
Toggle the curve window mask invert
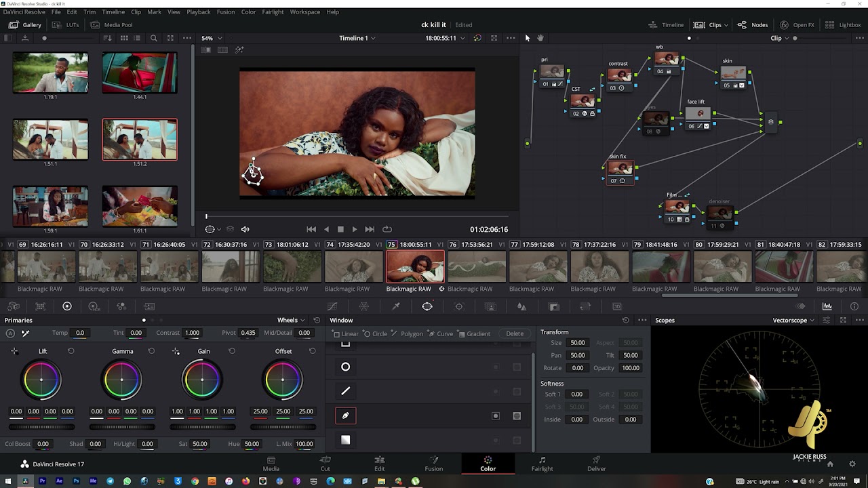[x=496, y=416]
